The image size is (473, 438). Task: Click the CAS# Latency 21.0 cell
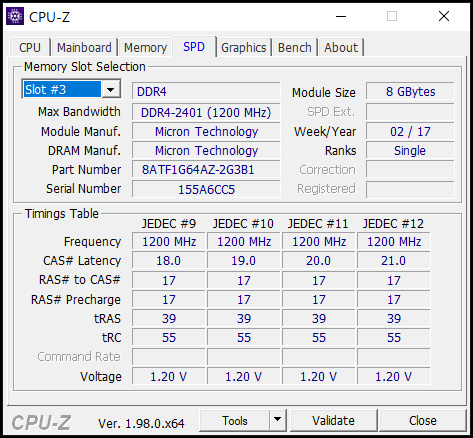point(394,260)
